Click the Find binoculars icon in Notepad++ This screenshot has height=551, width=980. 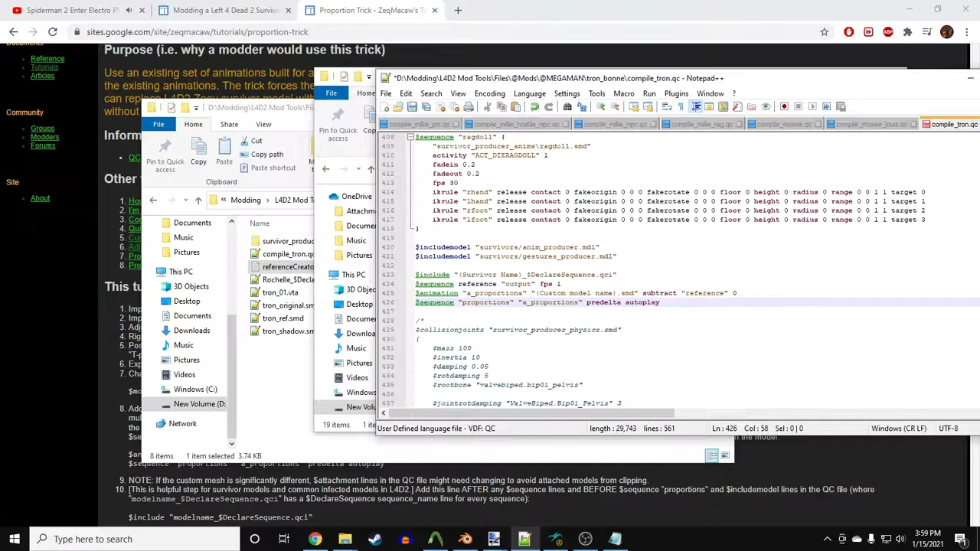(567, 107)
